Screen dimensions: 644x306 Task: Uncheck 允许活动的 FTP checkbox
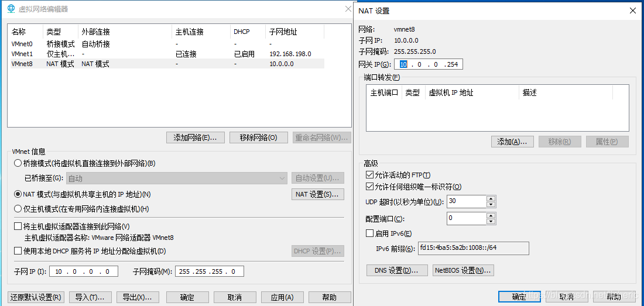click(369, 175)
